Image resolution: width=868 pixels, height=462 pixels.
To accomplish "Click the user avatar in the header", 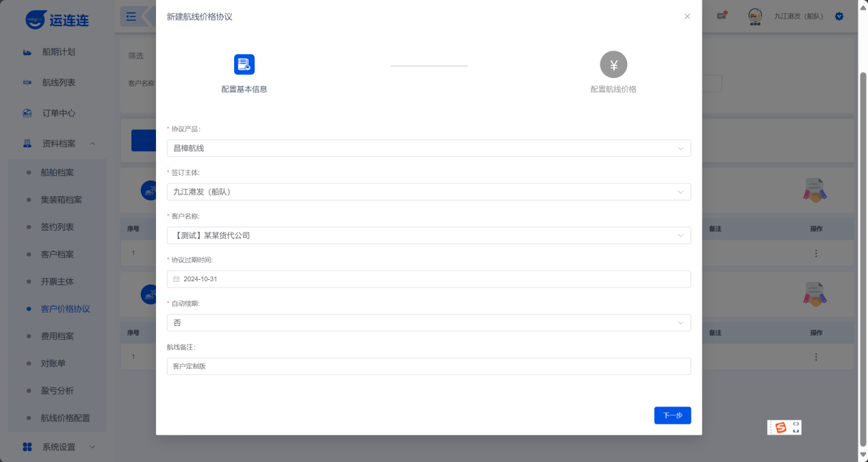I will point(755,16).
